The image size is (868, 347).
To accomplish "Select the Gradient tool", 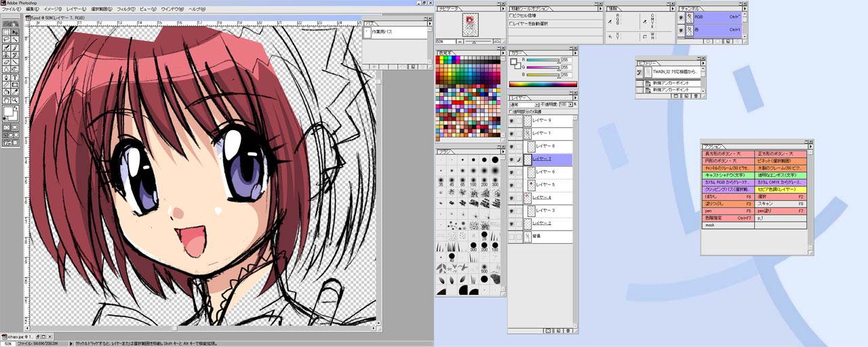I will tap(15, 85).
